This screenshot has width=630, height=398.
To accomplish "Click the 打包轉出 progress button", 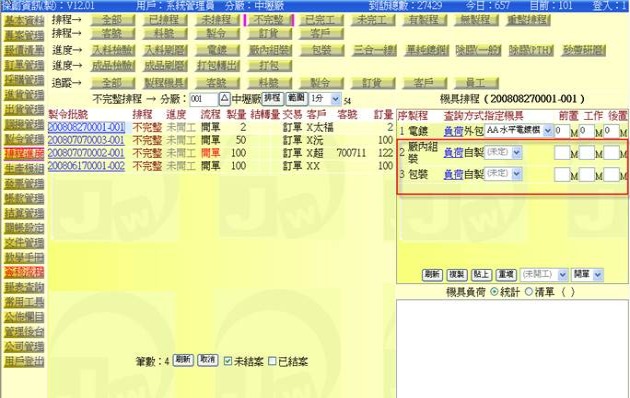I will (217, 65).
